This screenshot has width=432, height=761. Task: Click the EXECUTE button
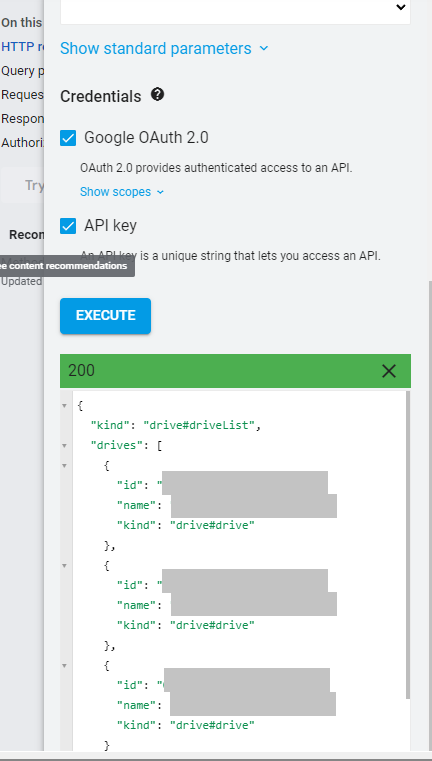(x=105, y=316)
